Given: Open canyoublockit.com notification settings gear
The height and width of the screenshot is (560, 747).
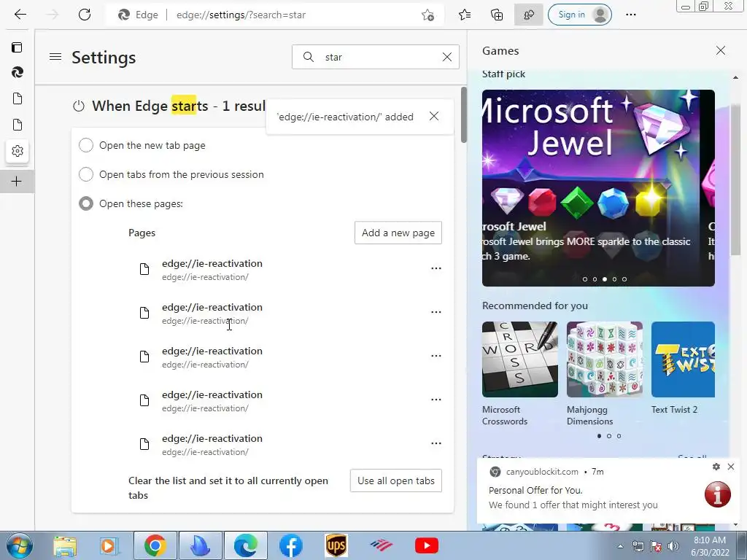Looking at the screenshot, I should coord(716,467).
